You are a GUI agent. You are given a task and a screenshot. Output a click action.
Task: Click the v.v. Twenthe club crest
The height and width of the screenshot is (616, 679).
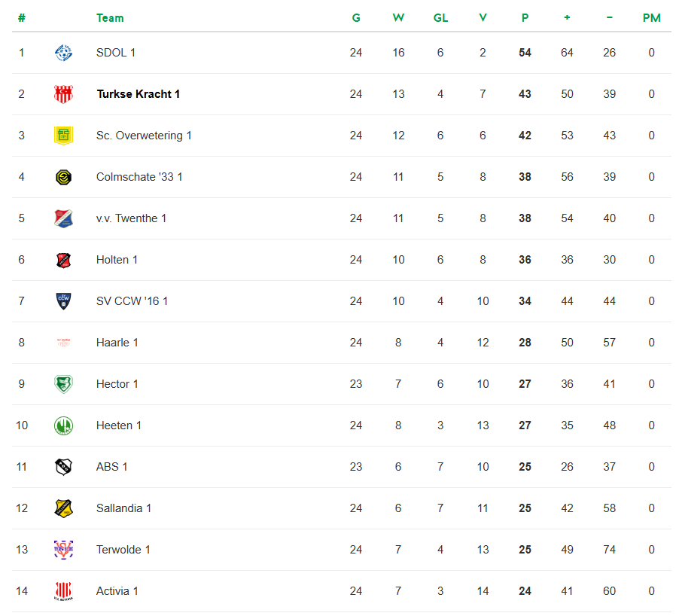[64, 218]
